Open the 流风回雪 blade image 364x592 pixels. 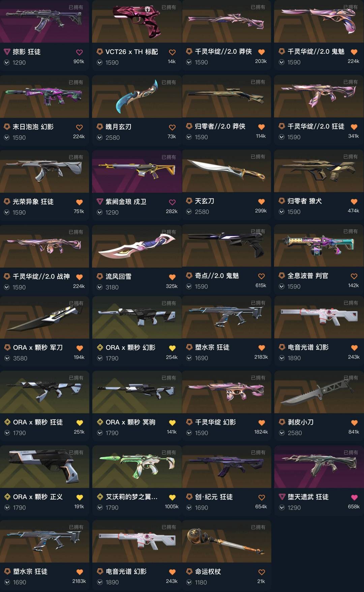(x=136, y=246)
